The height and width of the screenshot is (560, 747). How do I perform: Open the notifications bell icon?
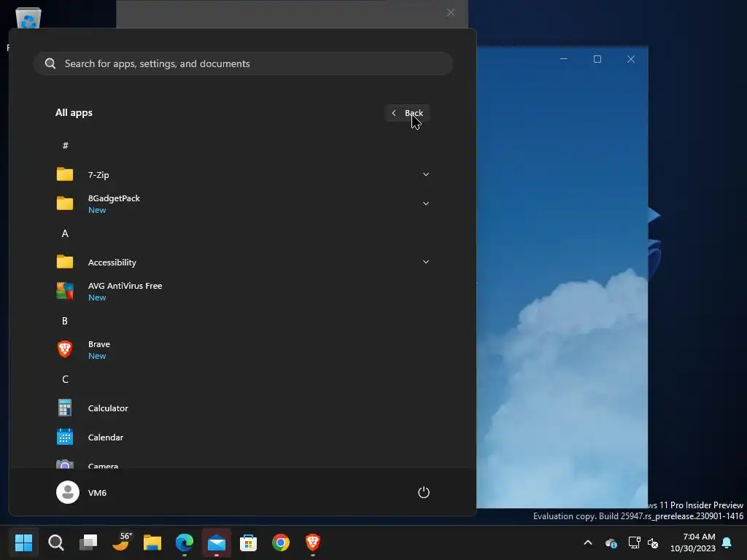727,542
